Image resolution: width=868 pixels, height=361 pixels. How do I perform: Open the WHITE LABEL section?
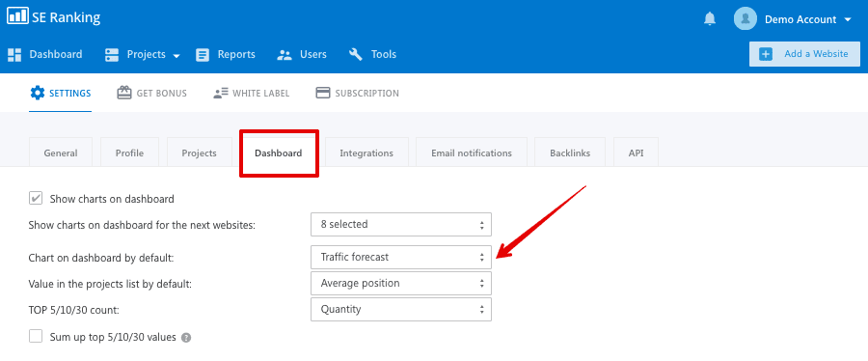point(260,93)
